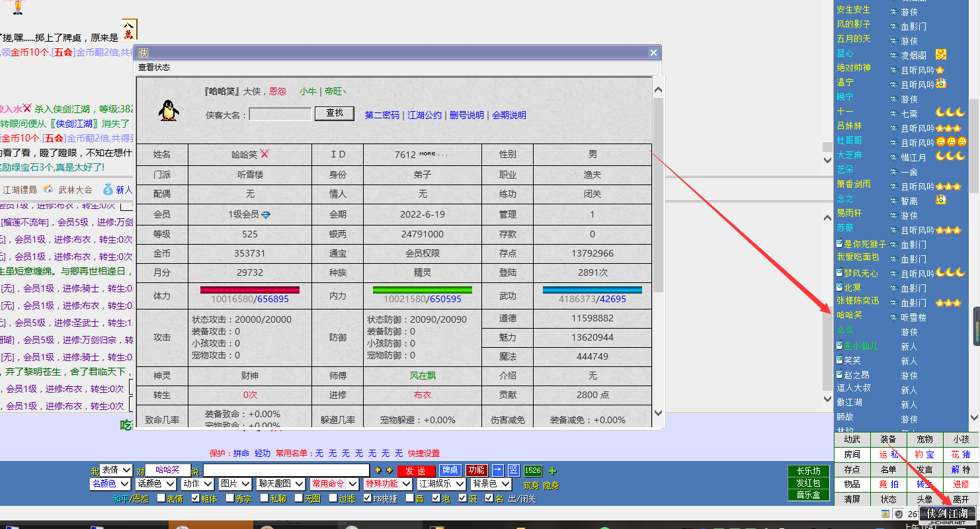The width and height of the screenshot is (980, 529).
Task: Click the red 体力 stamina bar
Action: coord(250,290)
